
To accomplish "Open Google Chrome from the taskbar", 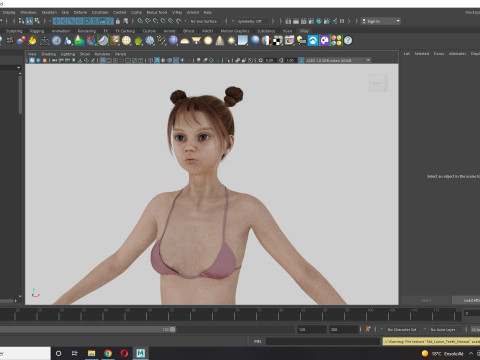I will point(108,353).
